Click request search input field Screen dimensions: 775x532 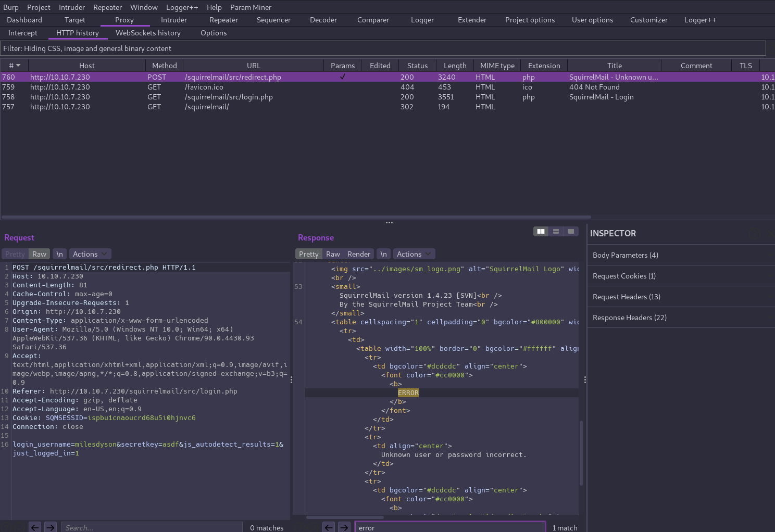coord(152,527)
